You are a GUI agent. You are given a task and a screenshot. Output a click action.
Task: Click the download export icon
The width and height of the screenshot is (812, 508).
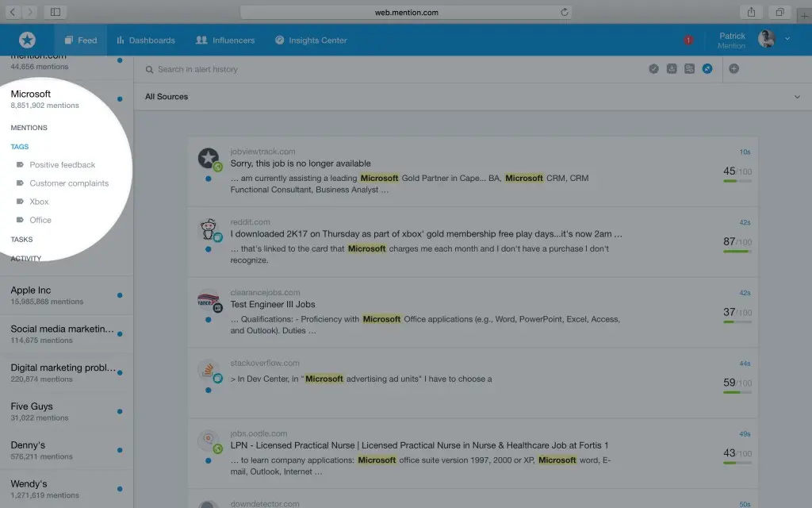click(x=672, y=69)
